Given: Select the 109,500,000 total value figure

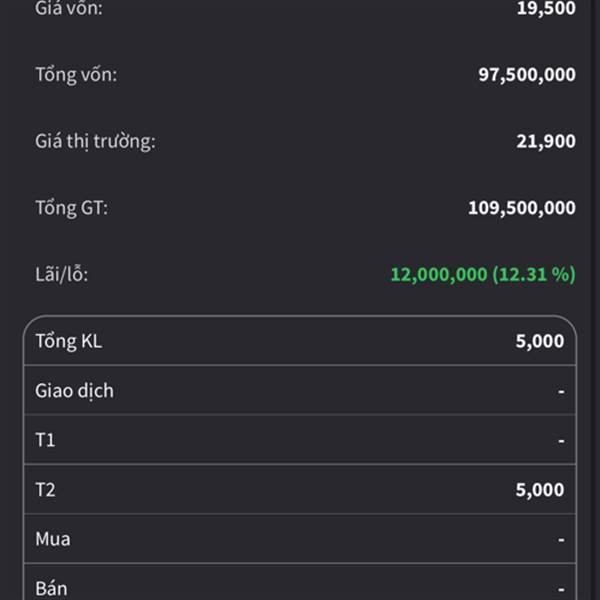Looking at the screenshot, I should click(x=522, y=208).
